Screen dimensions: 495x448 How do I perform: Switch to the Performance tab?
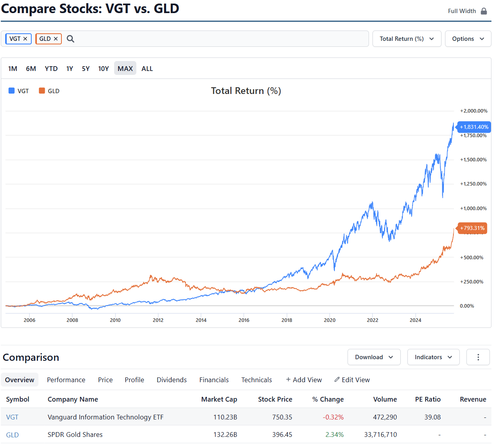pyautogui.click(x=66, y=380)
